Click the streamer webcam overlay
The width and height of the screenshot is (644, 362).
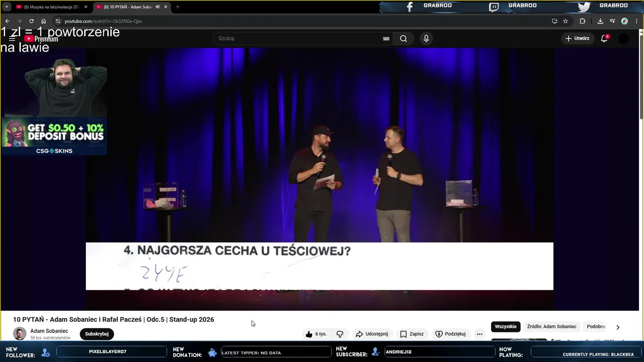point(65,87)
